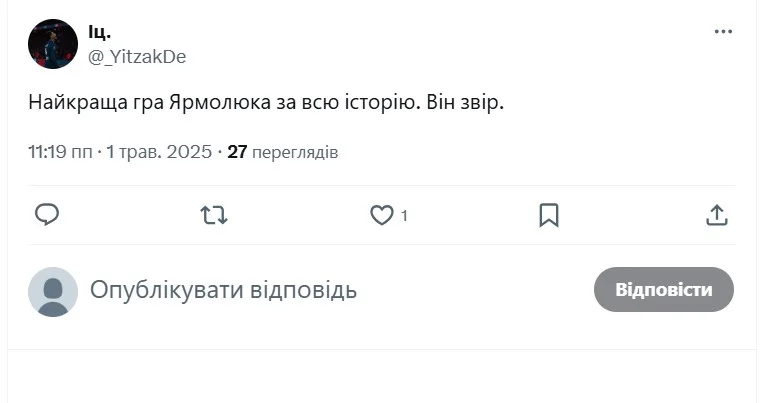783x403 pixels.
Task: Repost the tweet using the retweet icon
Action: (x=214, y=214)
